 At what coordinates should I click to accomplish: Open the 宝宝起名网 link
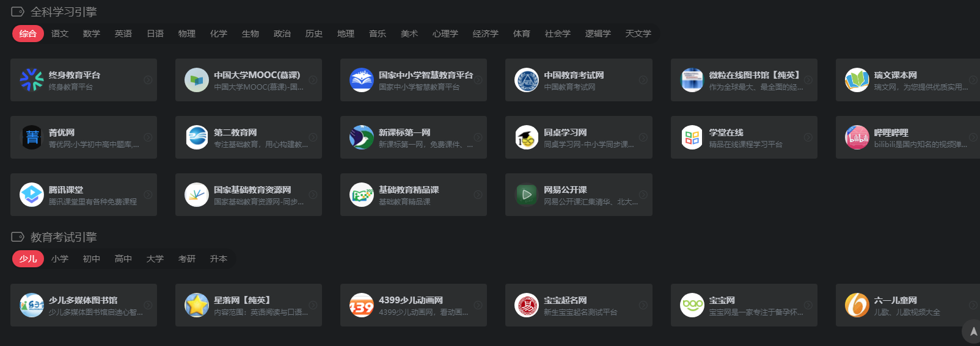(x=565, y=300)
